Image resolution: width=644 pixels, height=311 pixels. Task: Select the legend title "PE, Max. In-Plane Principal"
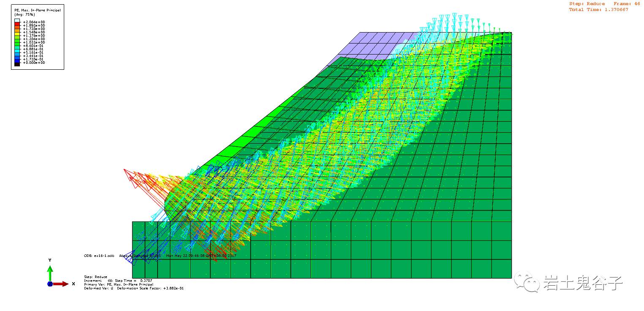click(x=37, y=10)
